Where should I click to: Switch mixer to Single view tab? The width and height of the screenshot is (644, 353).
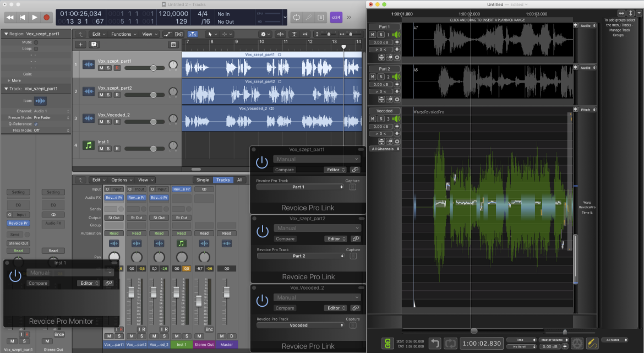tap(203, 180)
